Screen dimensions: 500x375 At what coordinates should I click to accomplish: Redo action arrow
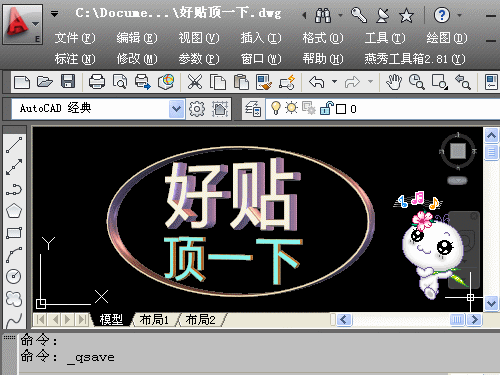tap(352, 82)
